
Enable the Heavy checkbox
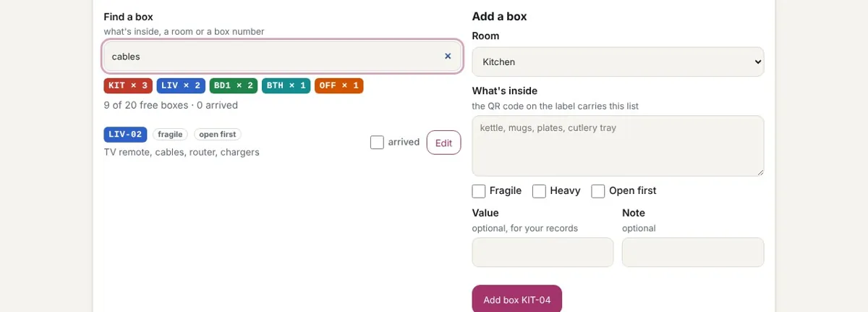539,191
